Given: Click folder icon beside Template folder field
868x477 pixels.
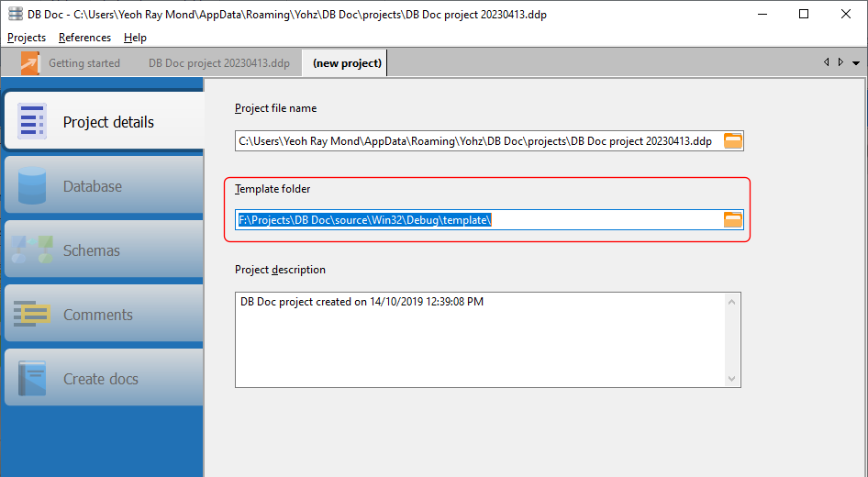Looking at the screenshot, I should pyautogui.click(x=733, y=220).
